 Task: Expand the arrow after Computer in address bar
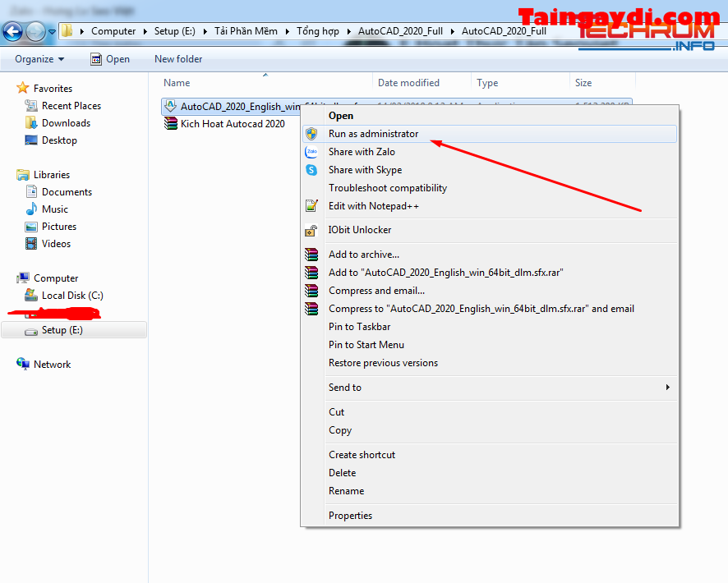(x=145, y=31)
